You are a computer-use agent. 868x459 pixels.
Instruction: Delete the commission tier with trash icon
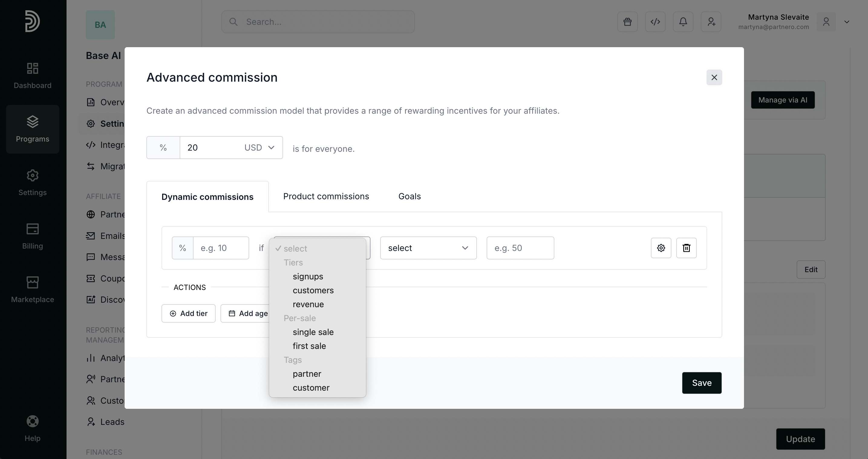686,248
